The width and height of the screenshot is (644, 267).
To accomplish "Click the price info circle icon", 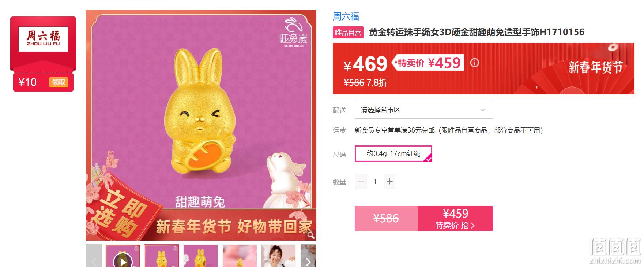I will pyautogui.click(x=474, y=63).
